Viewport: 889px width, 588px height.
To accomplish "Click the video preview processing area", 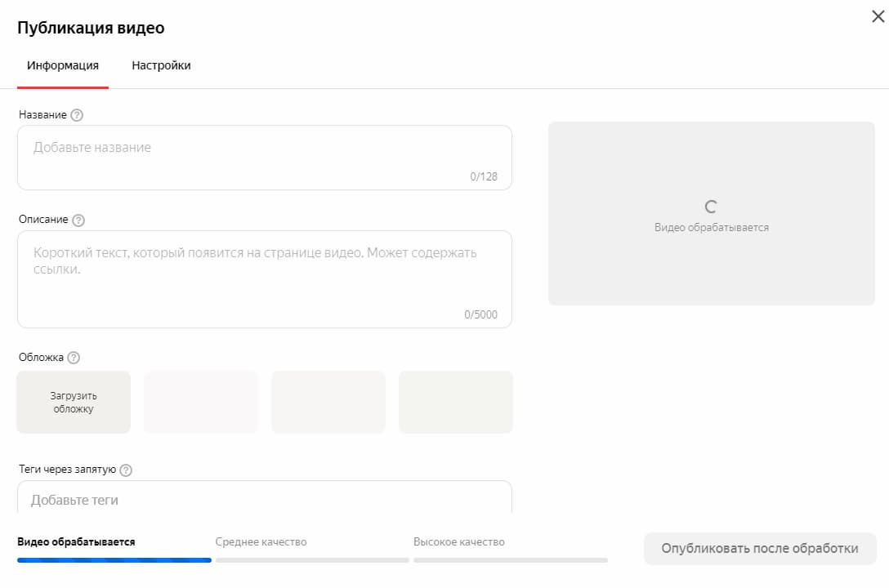I will click(x=711, y=214).
